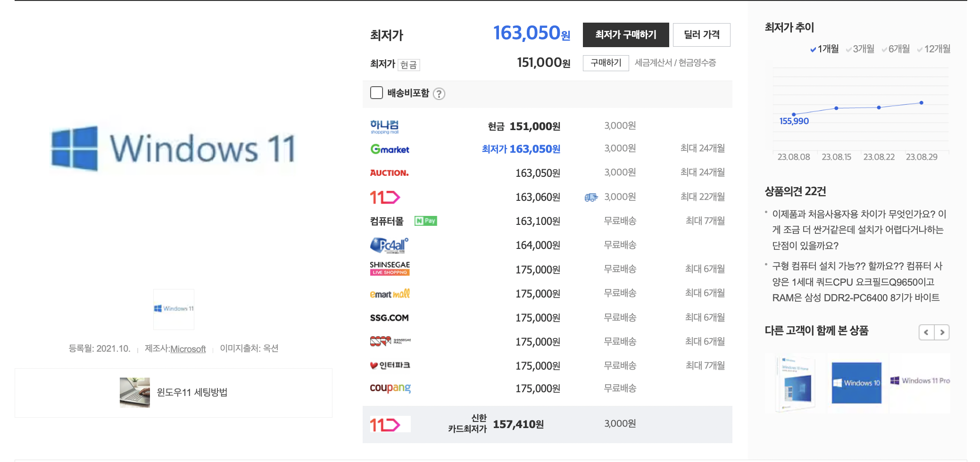980x462 pixels.
Task: Open the Auction seller logo
Action: pyautogui.click(x=389, y=173)
